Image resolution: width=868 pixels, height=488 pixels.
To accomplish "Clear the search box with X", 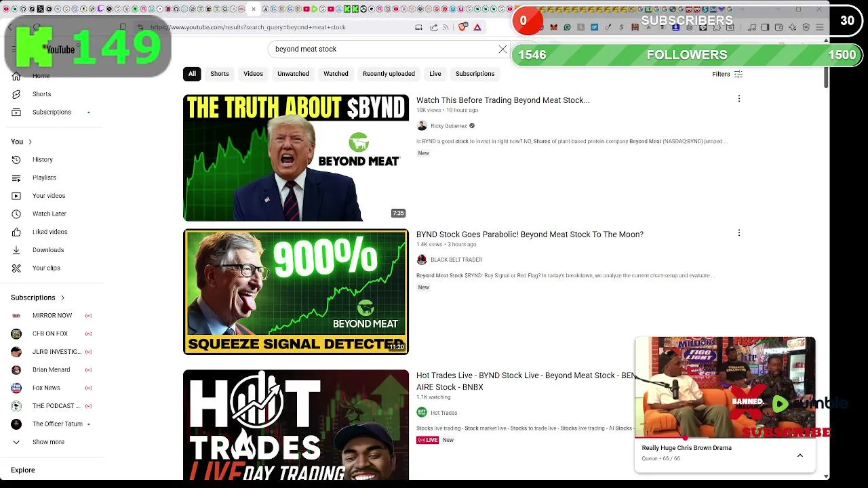I will [502, 49].
